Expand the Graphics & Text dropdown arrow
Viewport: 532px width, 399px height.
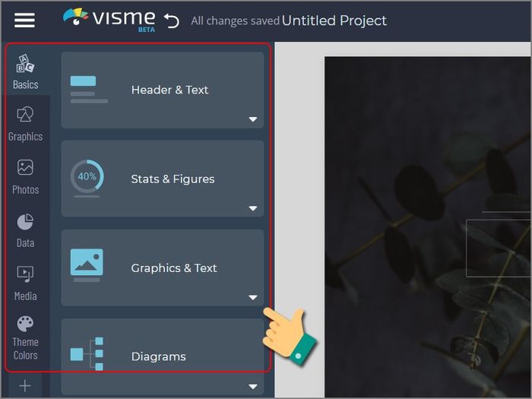pos(253,297)
